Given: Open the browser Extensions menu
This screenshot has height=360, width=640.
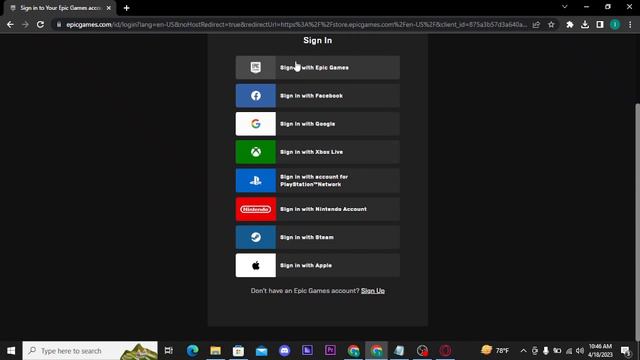Looking at the screenshot, I should [x=570, y=24].
